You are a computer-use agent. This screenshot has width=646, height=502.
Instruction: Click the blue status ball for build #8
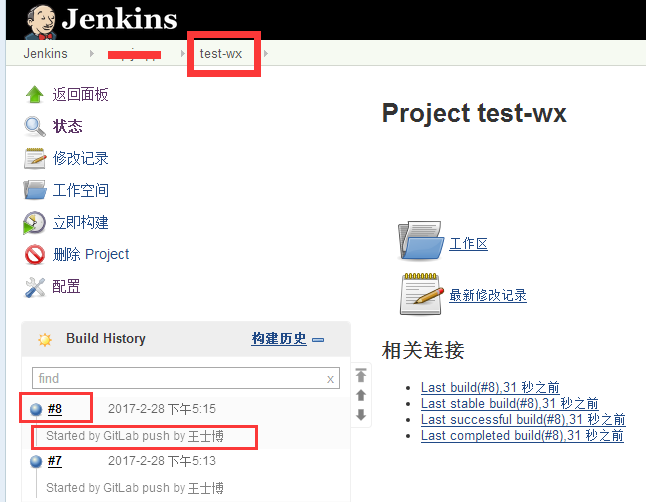36,409
